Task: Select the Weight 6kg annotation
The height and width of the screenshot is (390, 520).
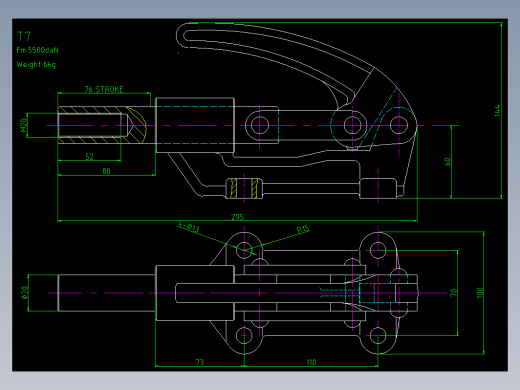Action: [36, 64]
